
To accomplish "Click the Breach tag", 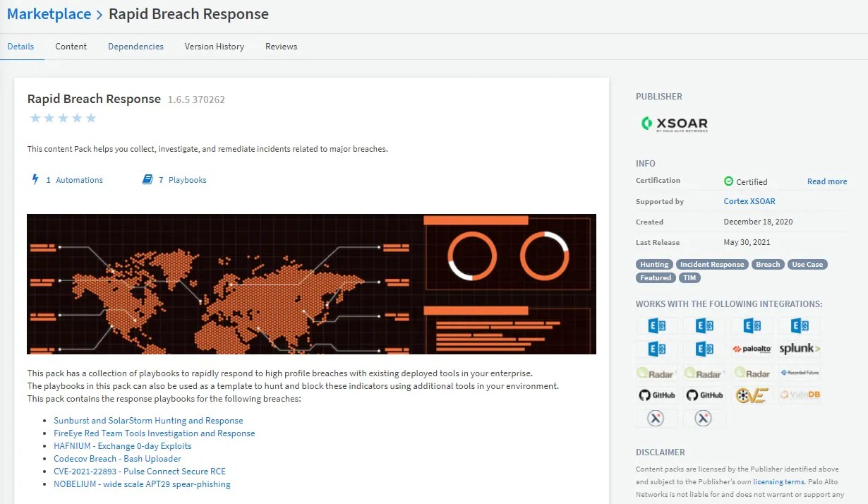I will pos(768,265).
